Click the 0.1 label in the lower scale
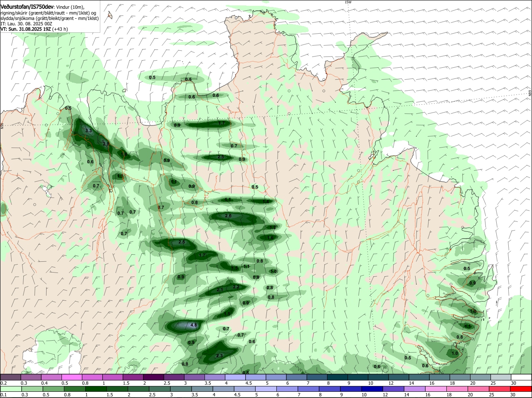Viewport: 532px width, 398px height. point(4,395)
